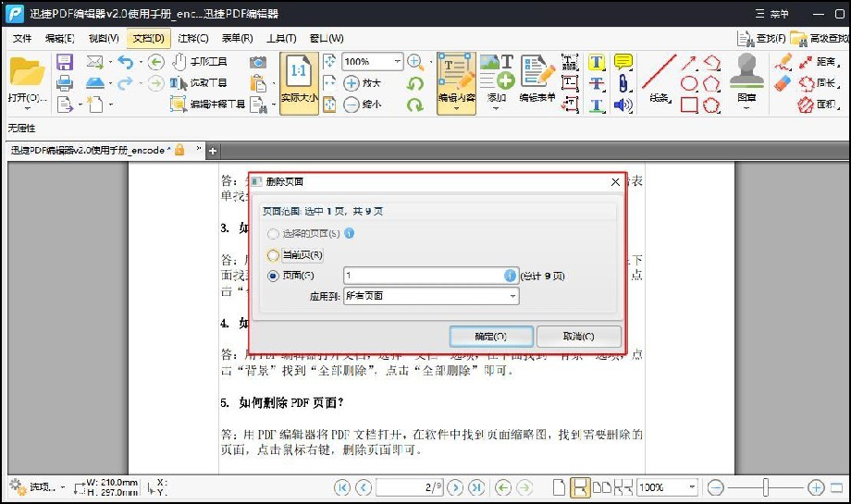Select the highlight text T icon
851x504 pixels.
tap(597, 62)
